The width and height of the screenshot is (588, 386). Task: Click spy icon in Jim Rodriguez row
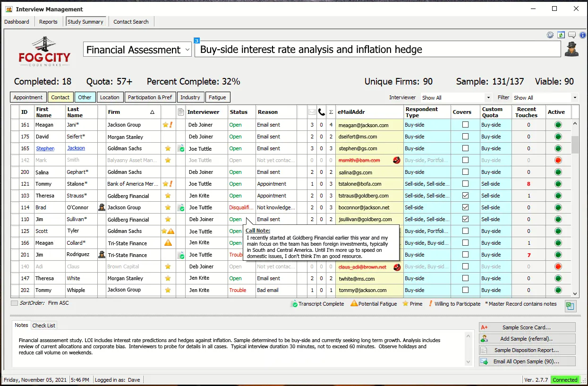(x=102, y=255)
